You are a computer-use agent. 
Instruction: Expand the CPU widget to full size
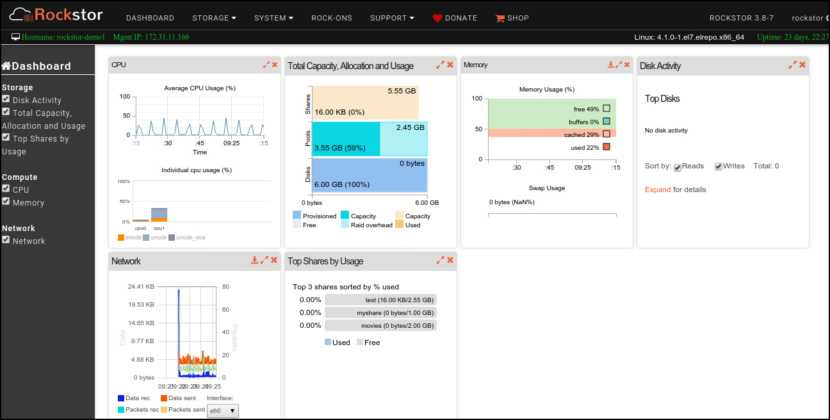tap(266, 65)
